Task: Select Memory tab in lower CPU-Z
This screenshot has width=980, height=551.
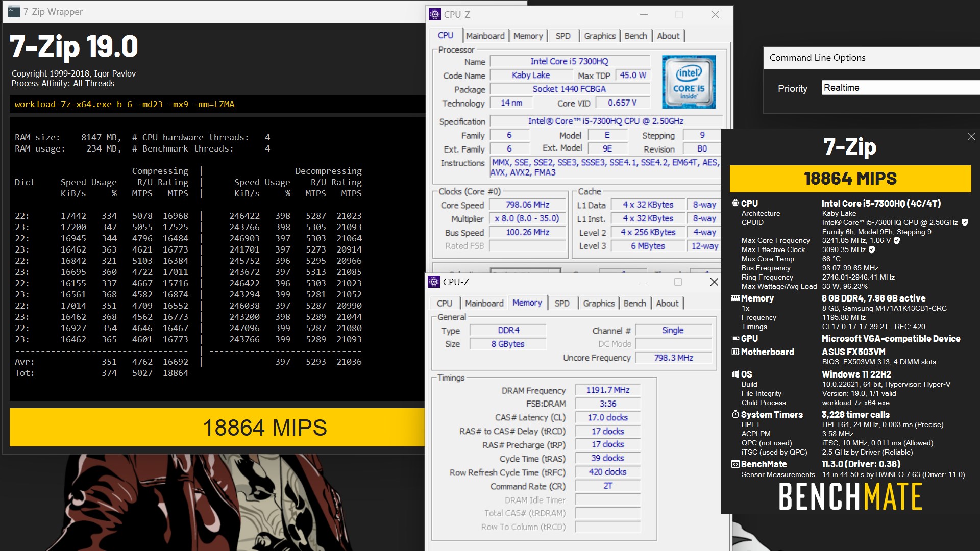Action: point(527,303)
